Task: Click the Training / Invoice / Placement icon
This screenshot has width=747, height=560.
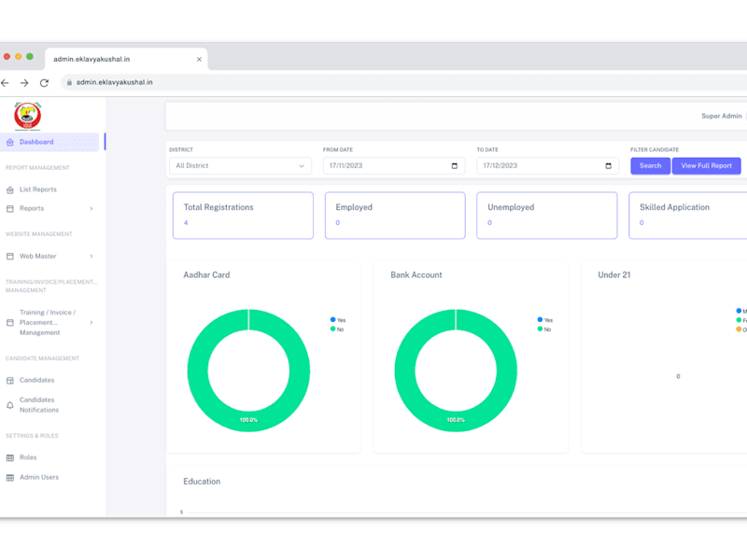Action: tap(10, 322)
